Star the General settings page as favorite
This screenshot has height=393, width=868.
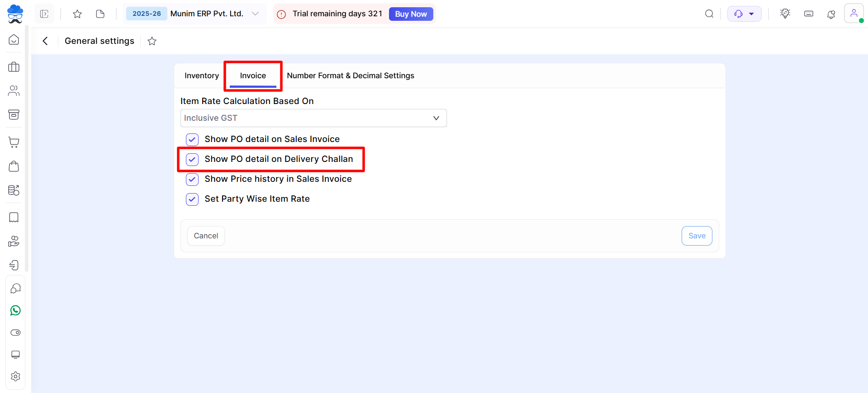[x=152, y=41]
